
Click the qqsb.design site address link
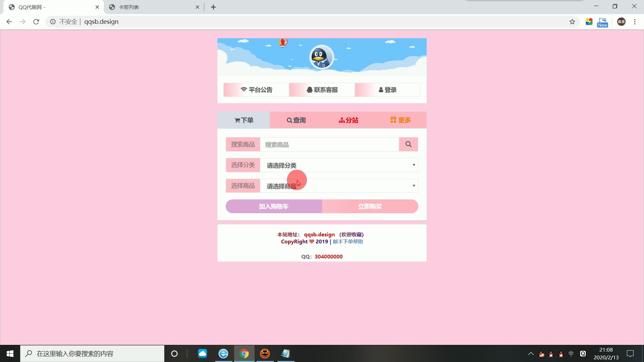319,234
